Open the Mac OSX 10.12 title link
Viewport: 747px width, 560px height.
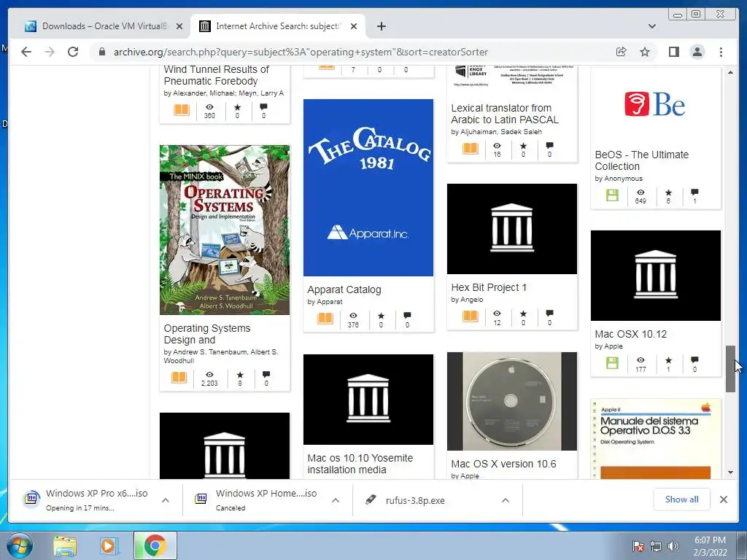pyautogui.click(x=631, y=334)
